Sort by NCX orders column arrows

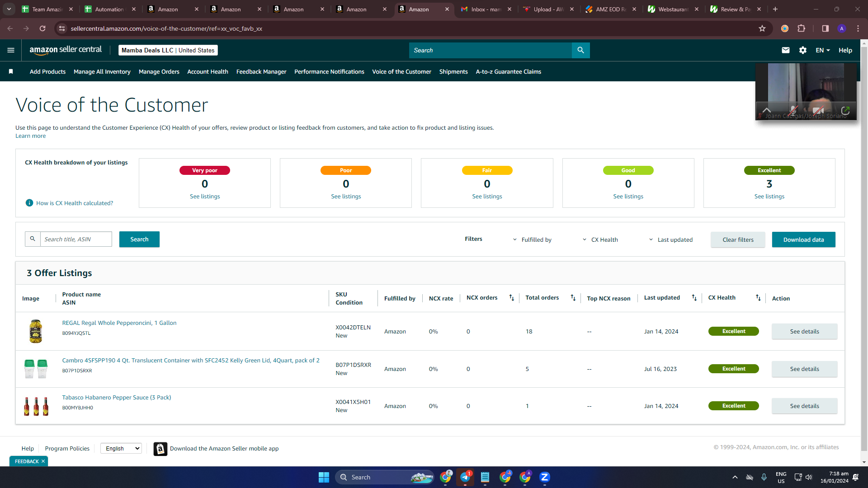click(512, 298)
